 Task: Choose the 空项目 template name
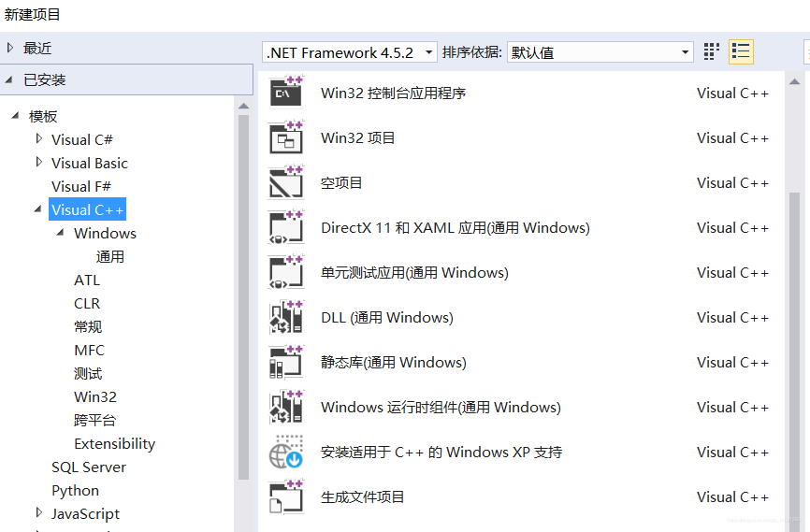point(341,183)
